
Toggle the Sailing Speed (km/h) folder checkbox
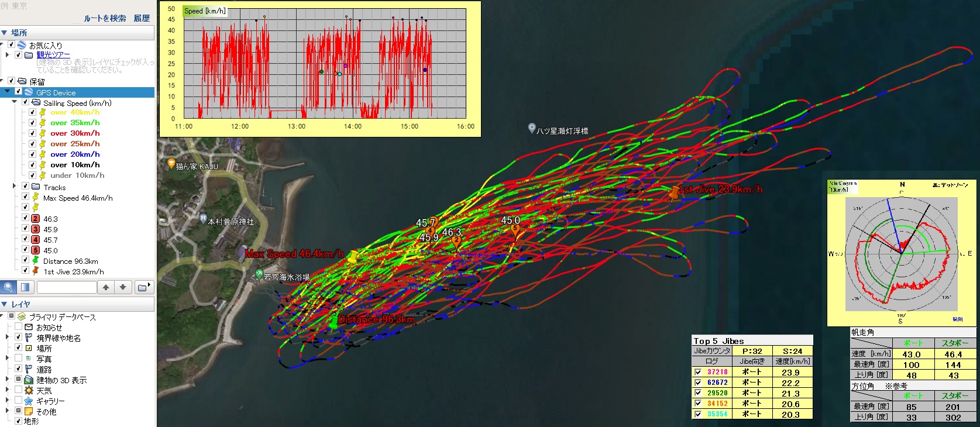(25, 102)
